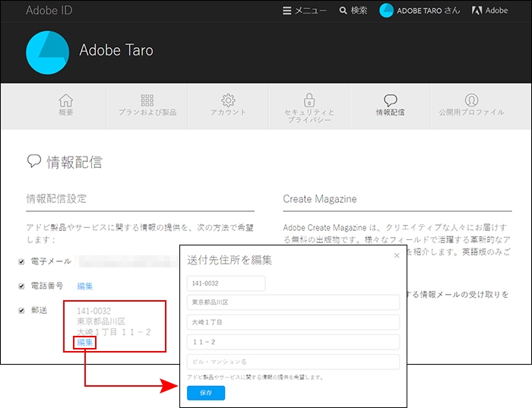Viewport: 532px width, 408px height.
Task: Click the 東京都品川区 field
Action: coord(293,302)
